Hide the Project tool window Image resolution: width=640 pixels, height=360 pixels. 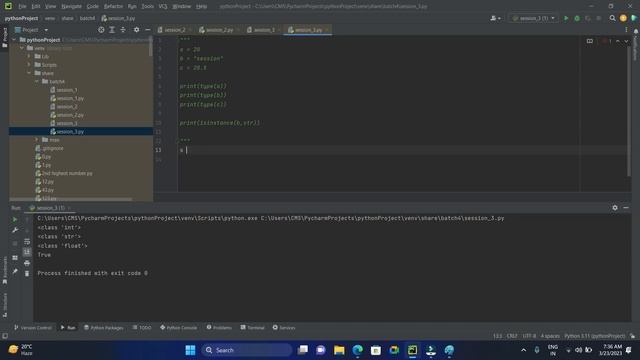[x=148, y=30]
